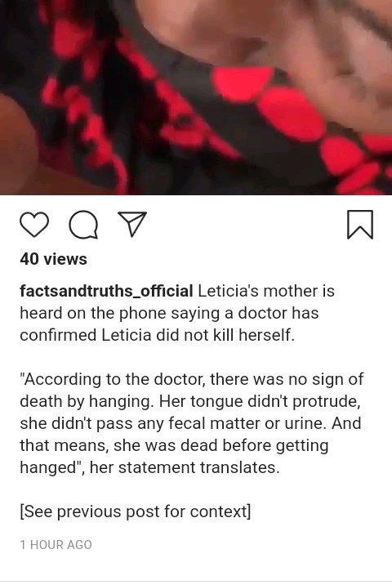
Task: Click the her statement translates caption line
Action: (149, 467)
